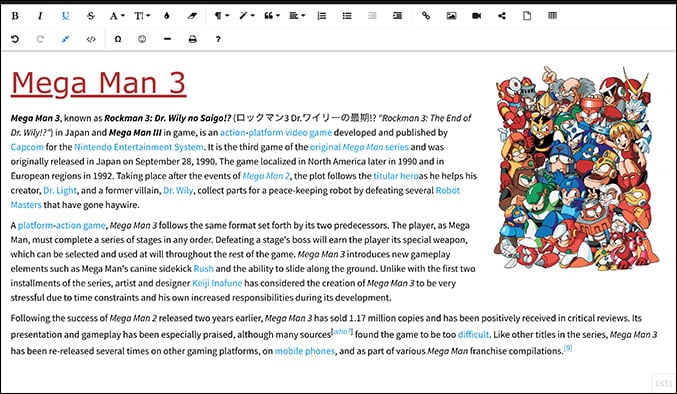Click the insert table icon

pyautogui.click(x=552, y=16)
